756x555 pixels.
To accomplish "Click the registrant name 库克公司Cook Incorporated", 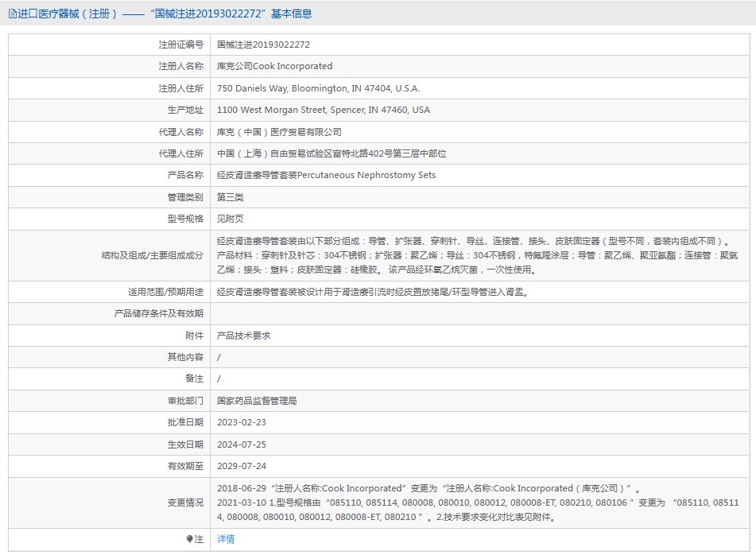I will point(274,66).
